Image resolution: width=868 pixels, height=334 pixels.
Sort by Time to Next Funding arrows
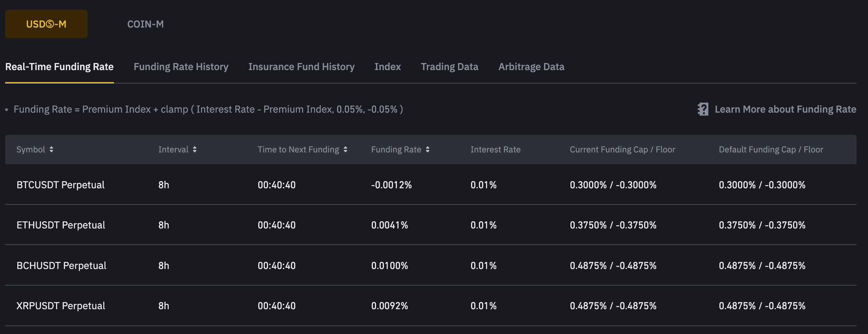[x=345, y=149]
